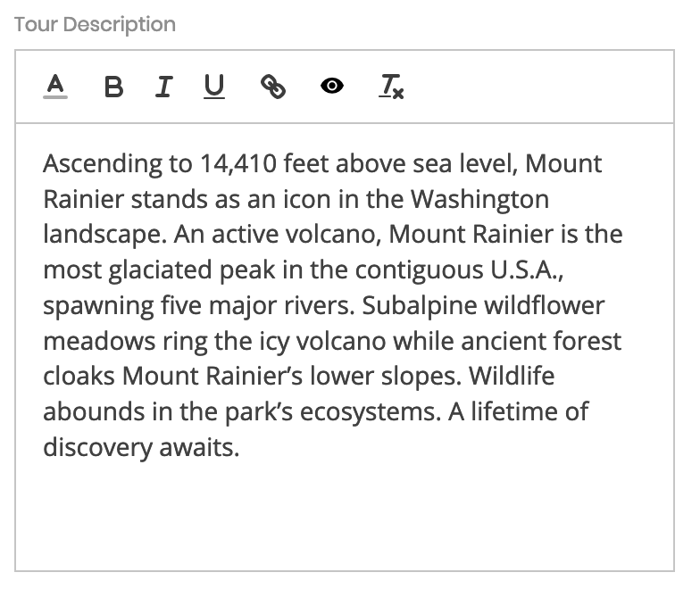
Task: Toggle italic formatting
Action: click(164, 87)
